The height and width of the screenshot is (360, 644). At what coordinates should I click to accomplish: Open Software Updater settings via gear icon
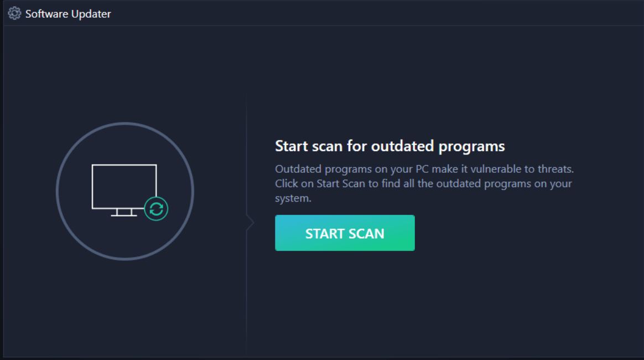14,13
